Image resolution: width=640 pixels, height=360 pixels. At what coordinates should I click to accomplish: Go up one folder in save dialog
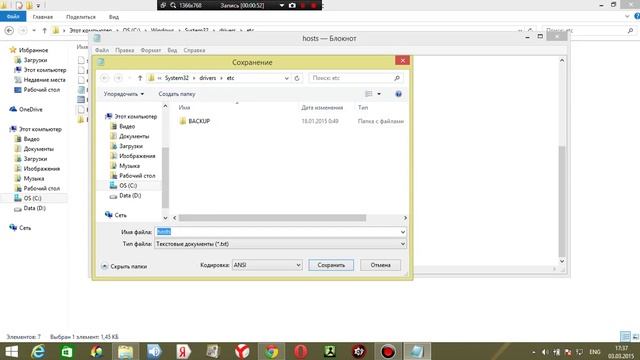tap(140, 78)
